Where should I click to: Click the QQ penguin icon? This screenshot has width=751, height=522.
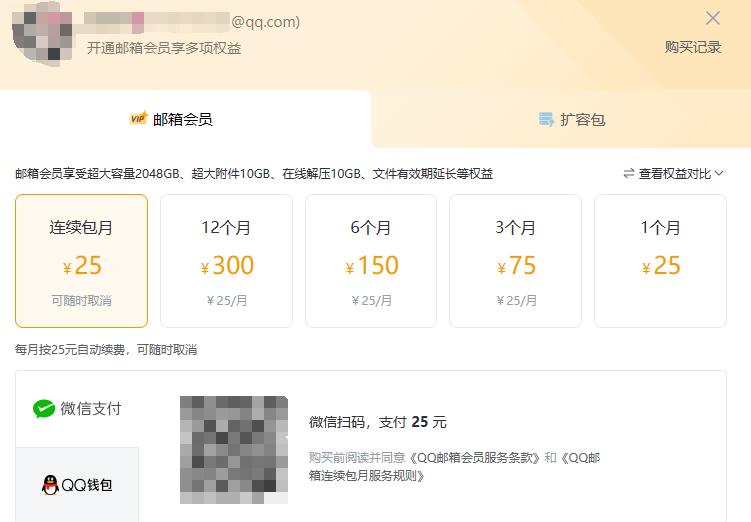pyautogui.click(x=50, y=485)
